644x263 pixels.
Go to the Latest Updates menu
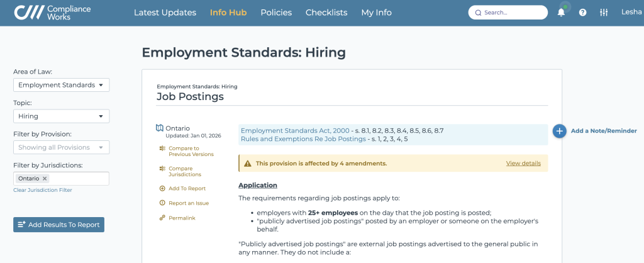pyautogui.click(x=165, y=13)
